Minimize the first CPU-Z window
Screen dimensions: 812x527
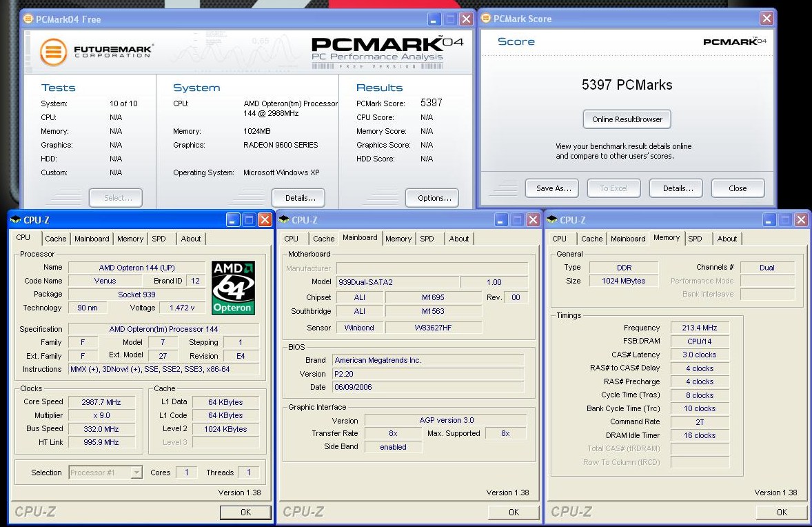coord(233,220)
